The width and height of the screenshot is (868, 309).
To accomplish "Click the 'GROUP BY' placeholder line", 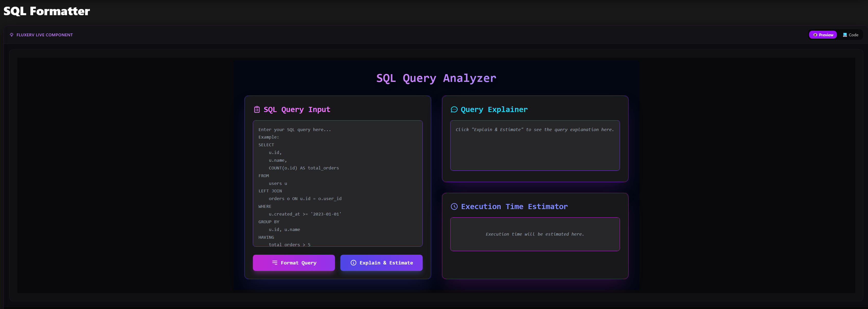I will coord(269,222).
